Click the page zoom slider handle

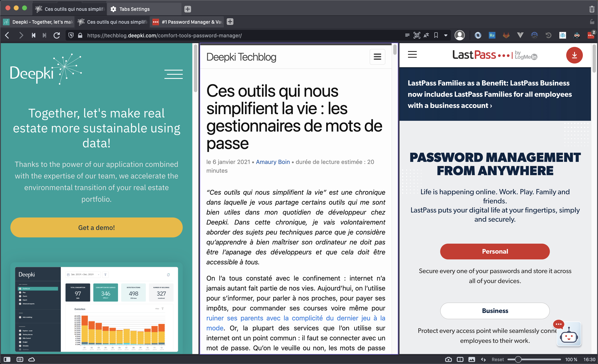tap(518, 359)
